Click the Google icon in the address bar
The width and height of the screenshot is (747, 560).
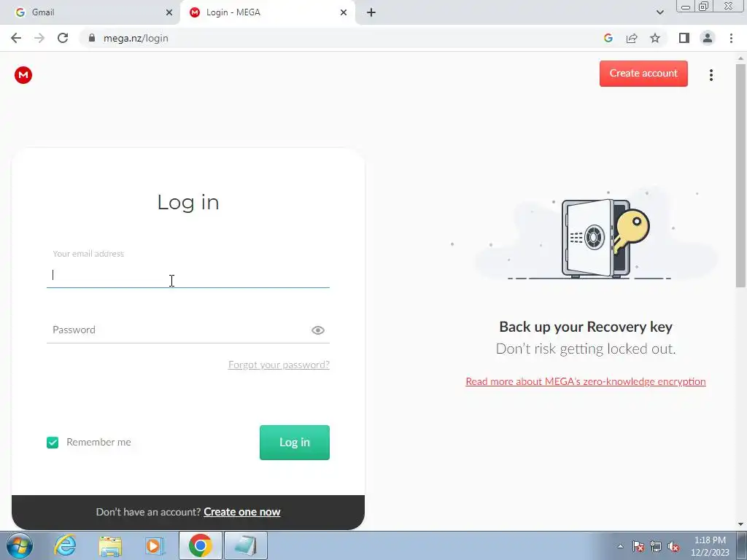(x=608, y=38)
